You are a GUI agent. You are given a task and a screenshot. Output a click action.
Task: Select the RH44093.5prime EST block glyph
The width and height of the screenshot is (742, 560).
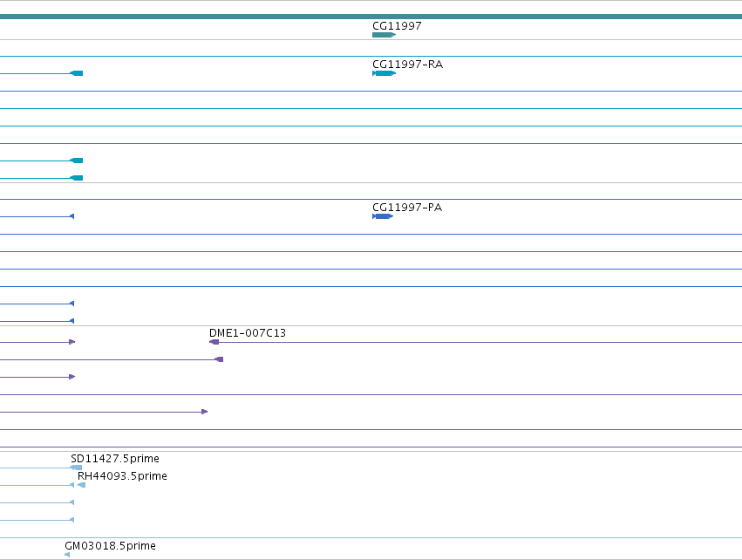[x=81, y=485]
